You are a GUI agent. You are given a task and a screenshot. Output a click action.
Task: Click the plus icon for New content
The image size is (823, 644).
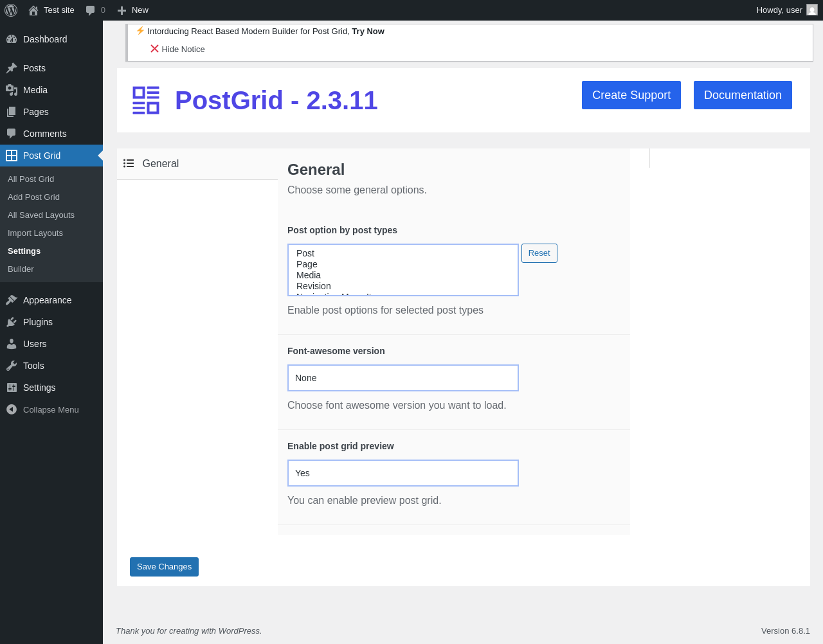click(x=122, y=10)
